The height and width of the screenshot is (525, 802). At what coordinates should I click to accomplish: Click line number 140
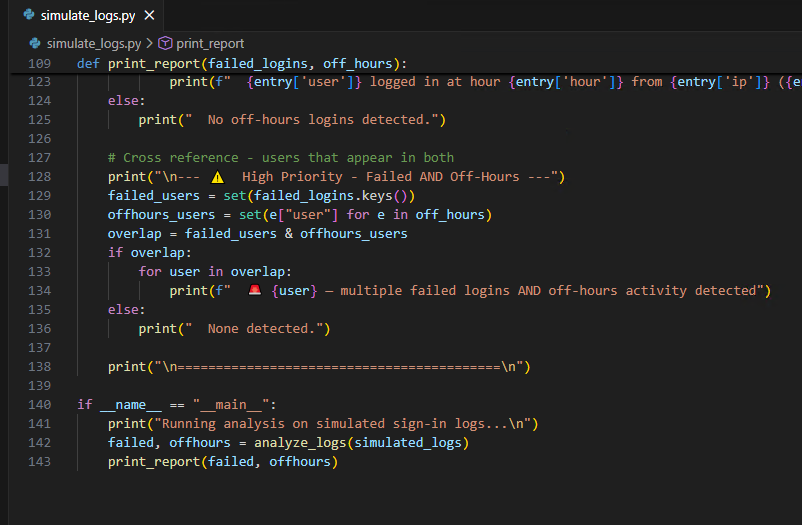click(39, 405)
